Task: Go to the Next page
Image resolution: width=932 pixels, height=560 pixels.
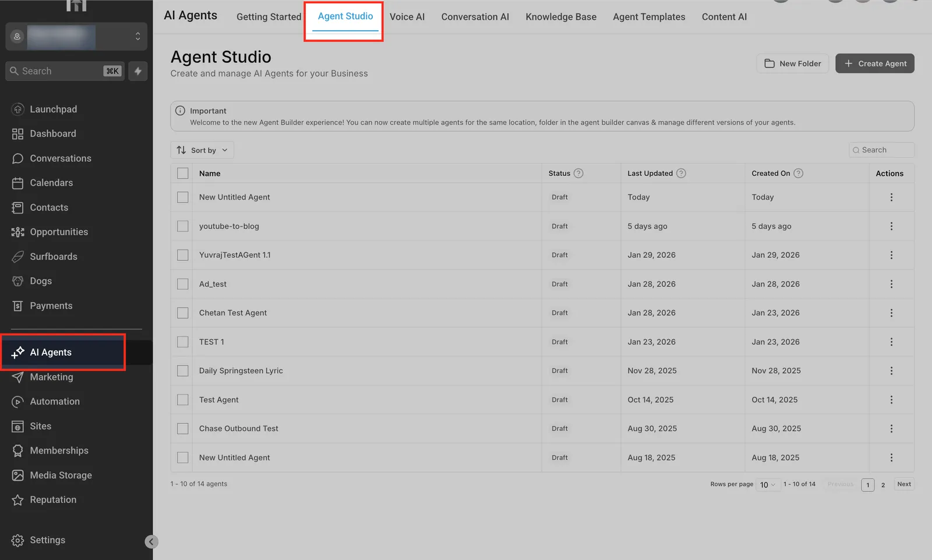Action: point(904,484)
